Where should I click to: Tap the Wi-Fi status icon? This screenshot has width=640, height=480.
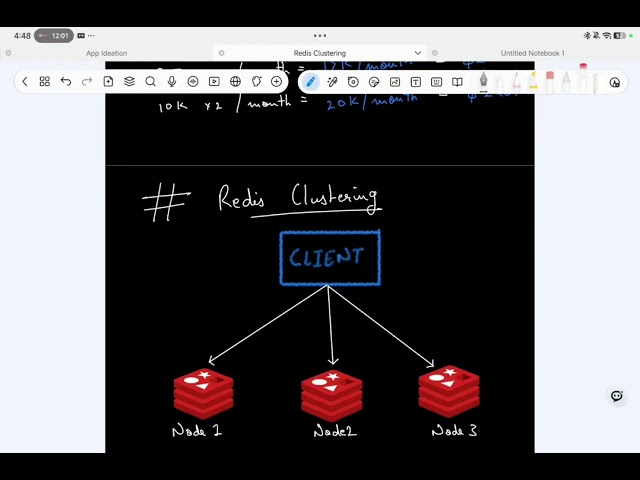(607, 36)
